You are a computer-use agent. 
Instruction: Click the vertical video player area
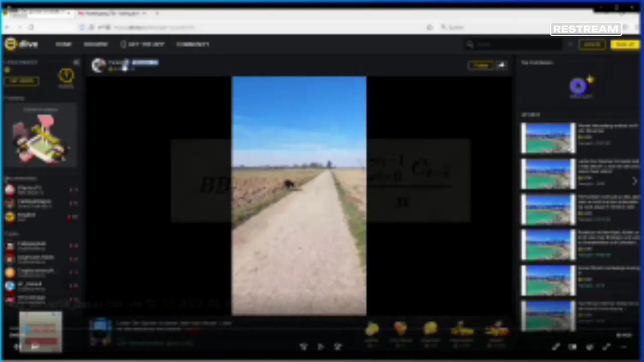[x=299, y=196]
